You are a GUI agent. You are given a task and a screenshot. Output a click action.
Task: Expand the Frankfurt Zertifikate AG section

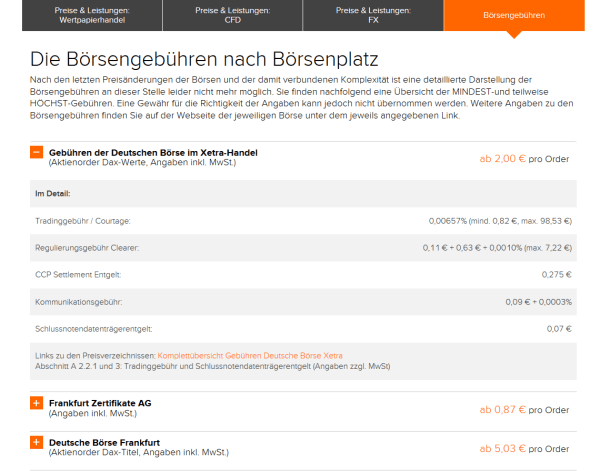(37, 403)
